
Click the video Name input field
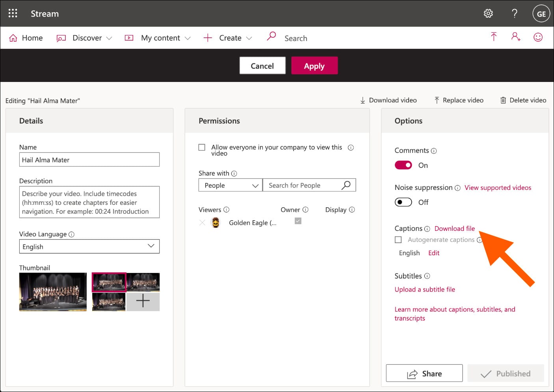pyautogui.click(x=89, y=160)
